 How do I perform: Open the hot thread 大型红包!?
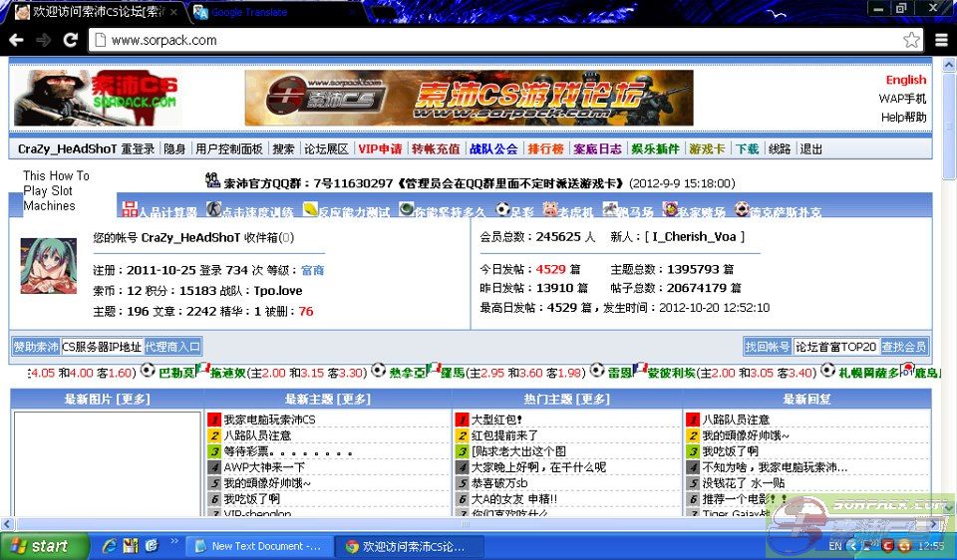click(496, 420)
